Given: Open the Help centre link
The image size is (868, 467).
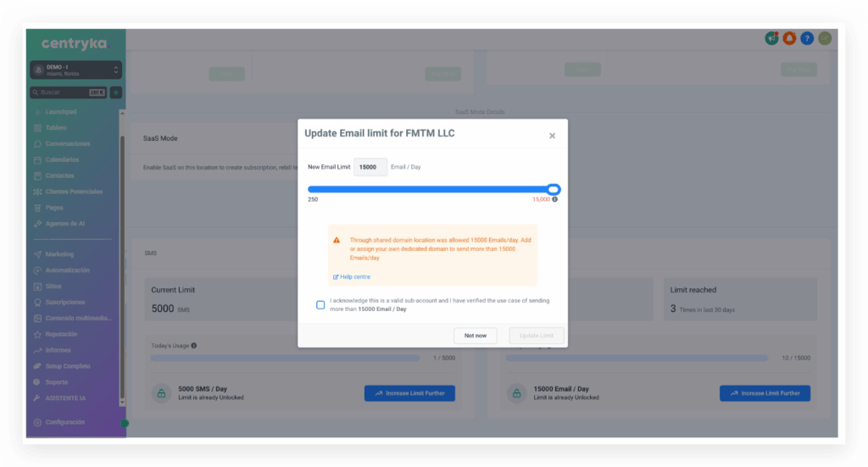Looking at the screenshot, I should click(355, 276).
